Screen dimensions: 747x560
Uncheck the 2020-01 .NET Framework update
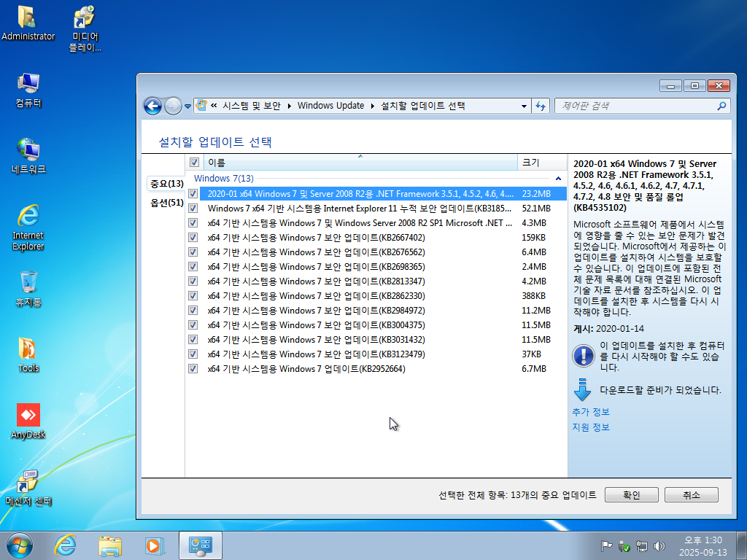193,194
